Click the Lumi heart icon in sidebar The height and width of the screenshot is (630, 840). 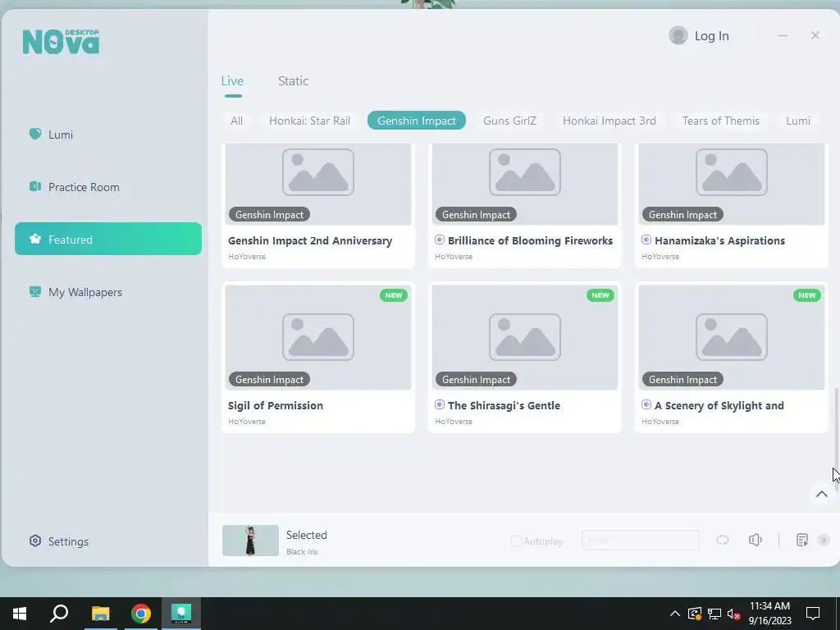click(34, 134)
